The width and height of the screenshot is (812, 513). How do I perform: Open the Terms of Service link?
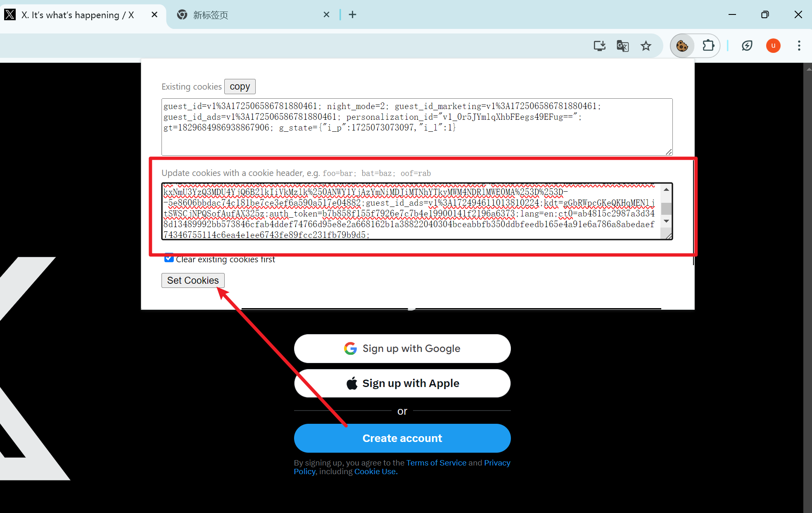436,463
